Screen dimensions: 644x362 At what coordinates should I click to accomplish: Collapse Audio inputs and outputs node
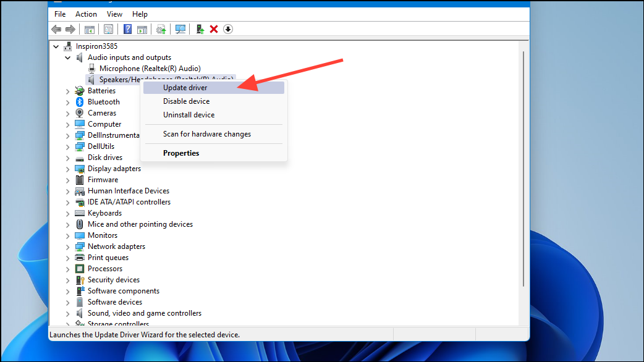click(68, 57)
